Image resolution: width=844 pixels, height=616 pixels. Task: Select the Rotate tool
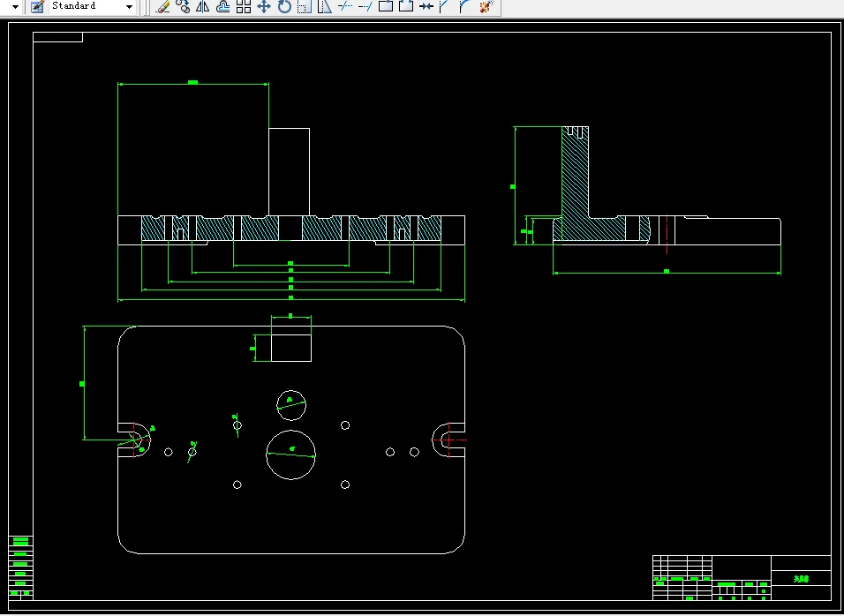pos(284,6)
